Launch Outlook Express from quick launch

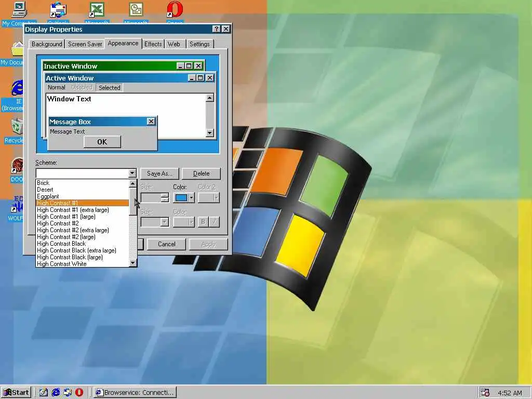[x=68, y=393]
